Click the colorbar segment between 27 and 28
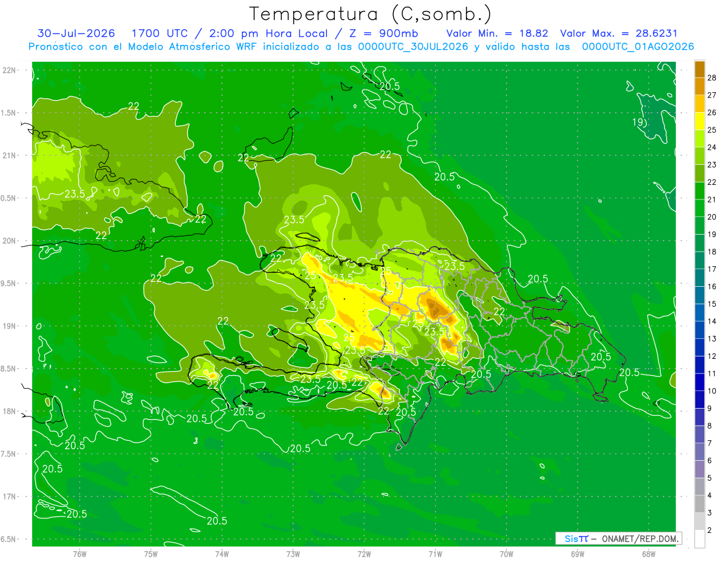Viewport: 728px width, 562px height. (x=699, y=87)
